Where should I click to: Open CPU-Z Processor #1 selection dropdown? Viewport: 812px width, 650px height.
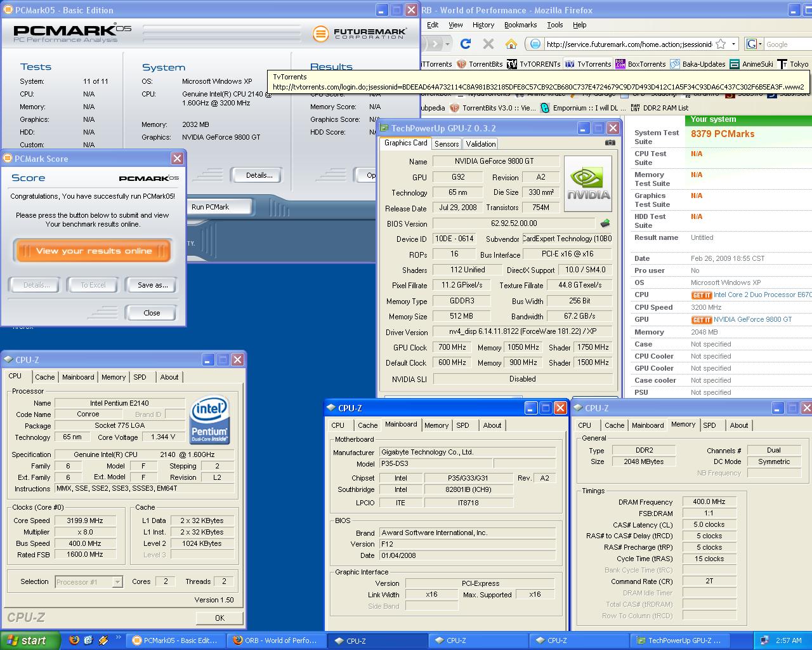click(x=117, y=581)
